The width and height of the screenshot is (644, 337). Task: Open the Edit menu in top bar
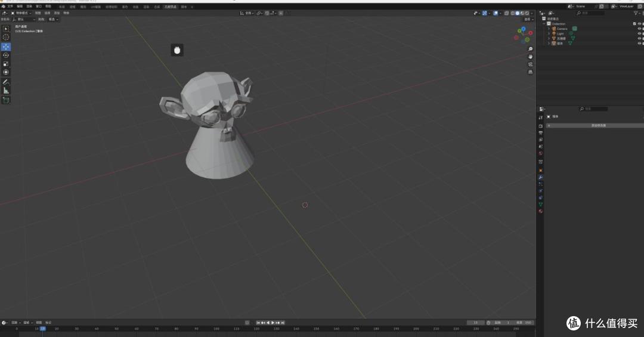(20, 7)
